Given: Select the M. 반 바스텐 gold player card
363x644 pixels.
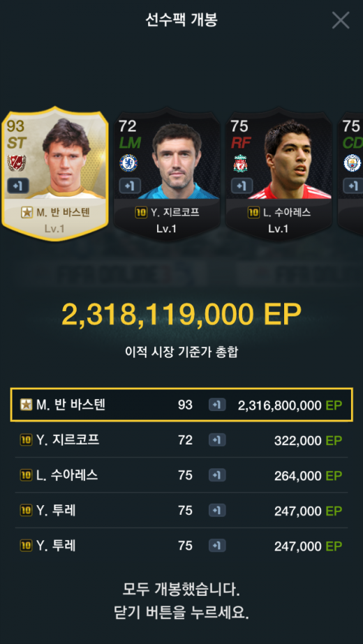Looking at the screenshot, I should click(55, 174).
